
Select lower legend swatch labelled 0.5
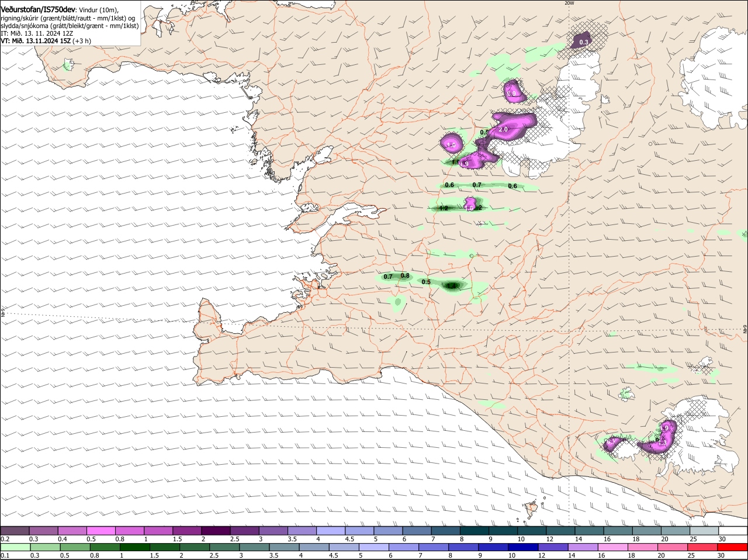(x=74, y=548)
